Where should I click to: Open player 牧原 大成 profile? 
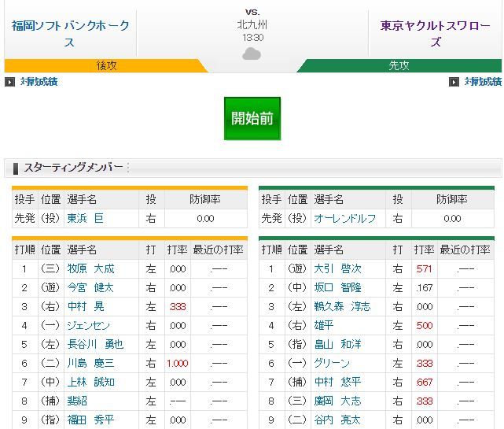[91, 268]
